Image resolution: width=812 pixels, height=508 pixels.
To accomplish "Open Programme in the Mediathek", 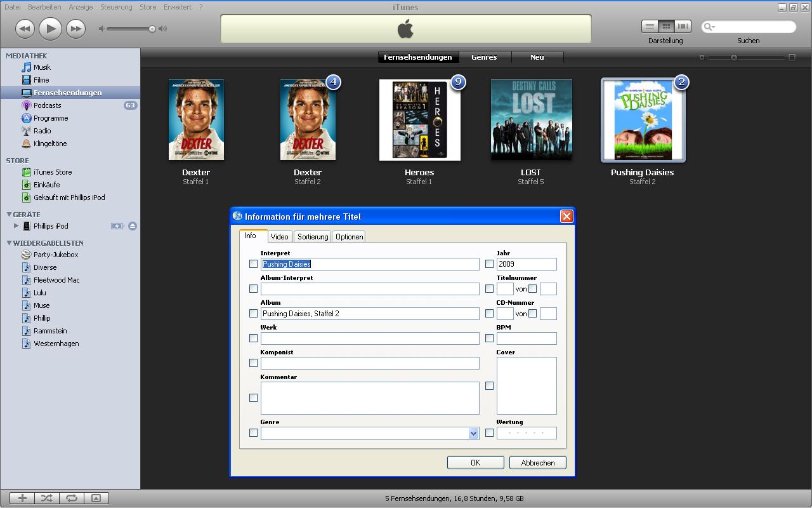I will coord(51,118).
